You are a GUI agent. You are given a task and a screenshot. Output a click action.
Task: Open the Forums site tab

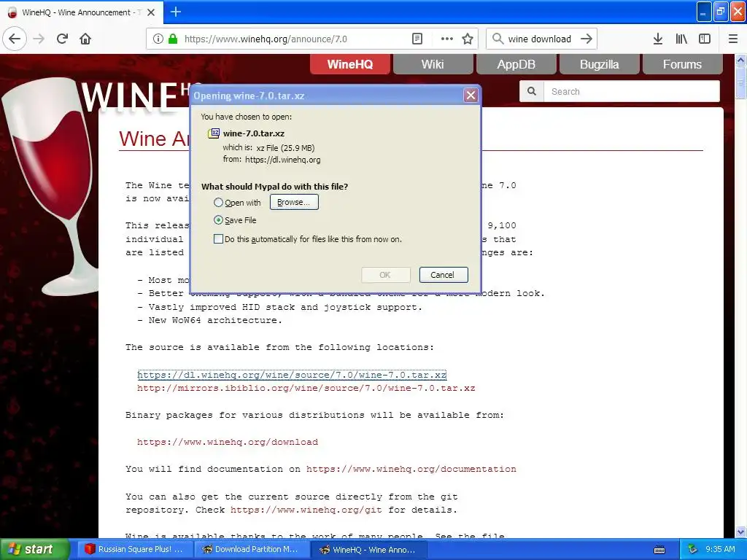[x=682, y=64]
